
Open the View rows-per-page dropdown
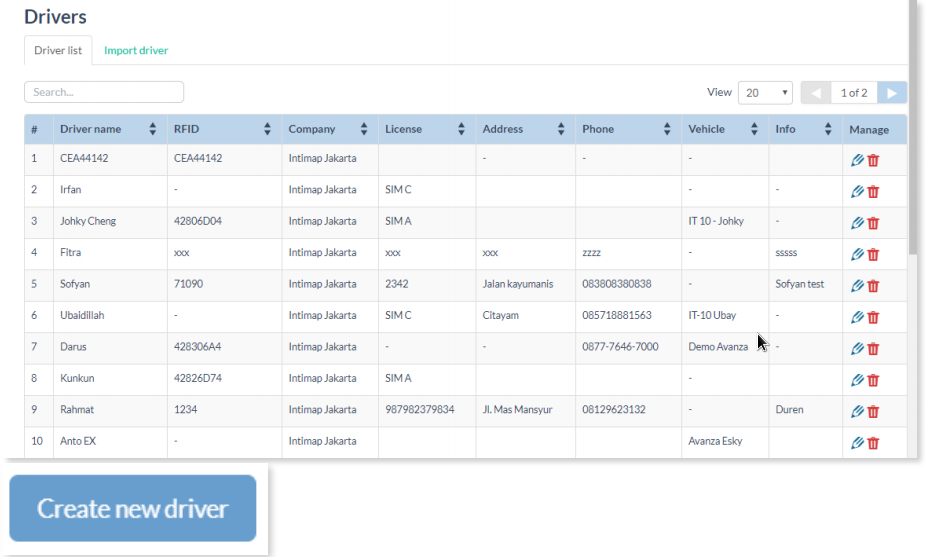pyautogui.click(x=765, y=93)
